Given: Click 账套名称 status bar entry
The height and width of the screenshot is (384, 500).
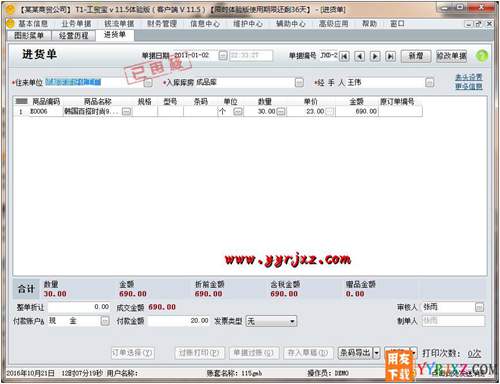Looking at the screenshot, I should coord(234,373).
